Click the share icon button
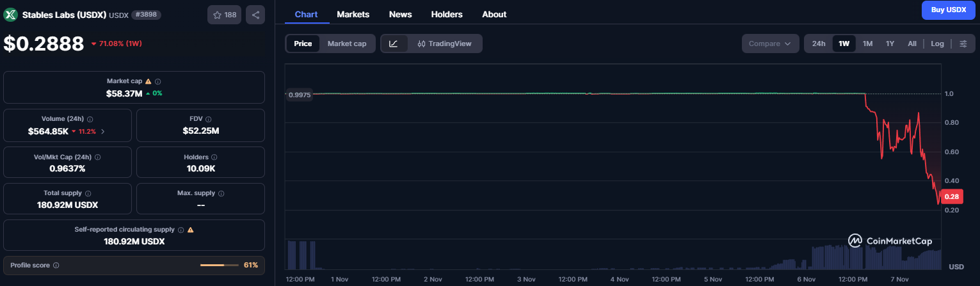The height and width of the screenshot is (286, 980). 255,15
